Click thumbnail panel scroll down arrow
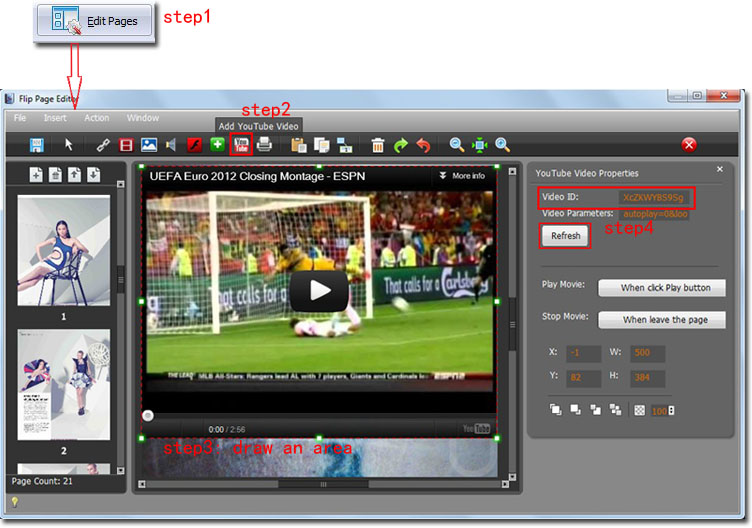Image resolution: width=752 pixels, height=528 pixels. point(121,470)
